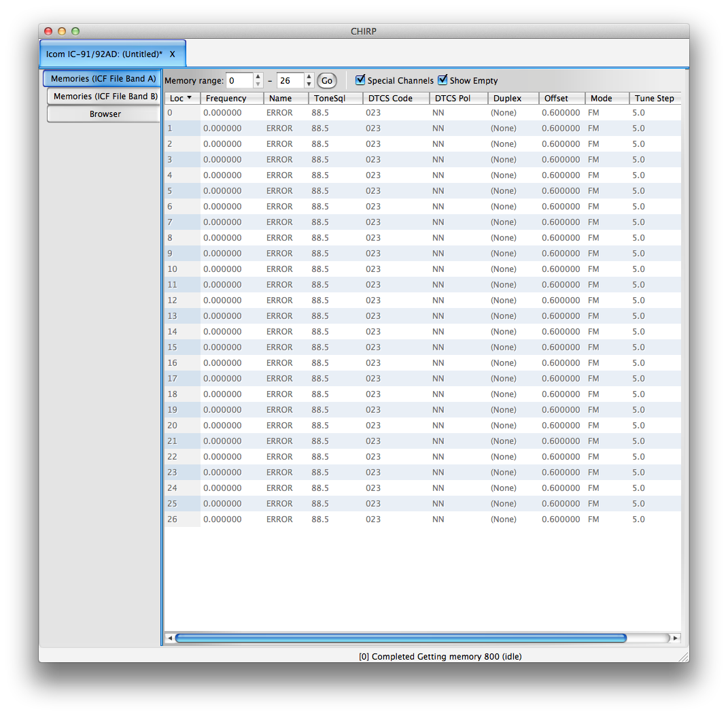The height and width of the screenshot is (716, 728).
Task: Decrease the memory range end value
Action: (309, 84)
